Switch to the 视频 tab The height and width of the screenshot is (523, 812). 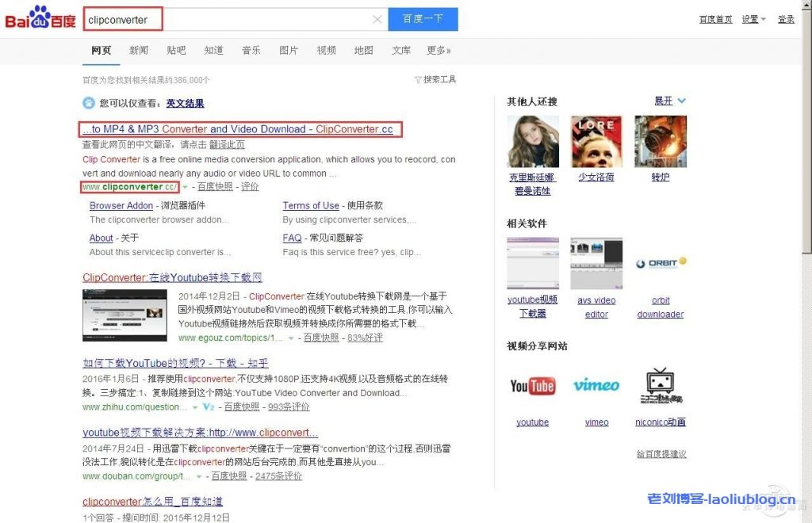pos(326,51)
